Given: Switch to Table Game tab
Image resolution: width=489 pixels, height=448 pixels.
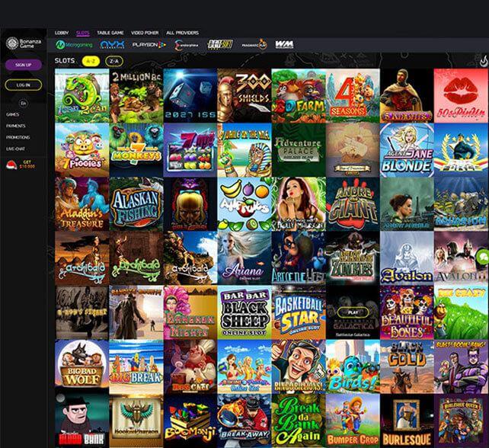Looking at the screenshot, I should click(110, 33).
